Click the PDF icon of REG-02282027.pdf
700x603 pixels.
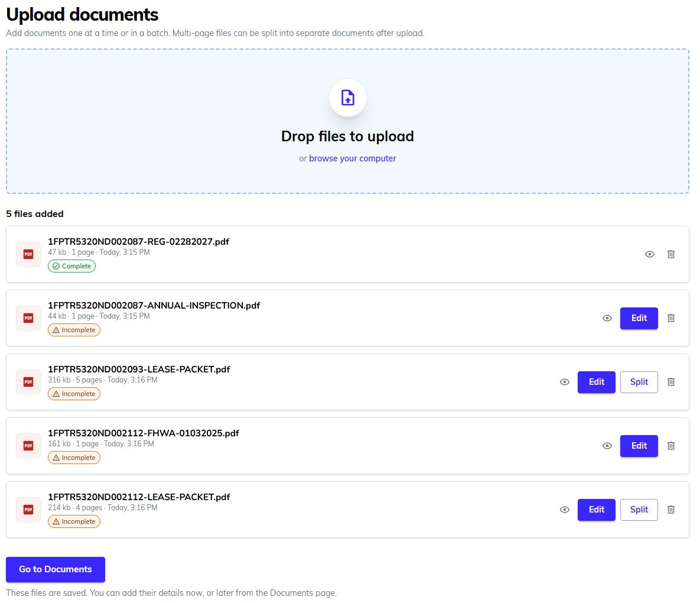click(x=28, y=254)
